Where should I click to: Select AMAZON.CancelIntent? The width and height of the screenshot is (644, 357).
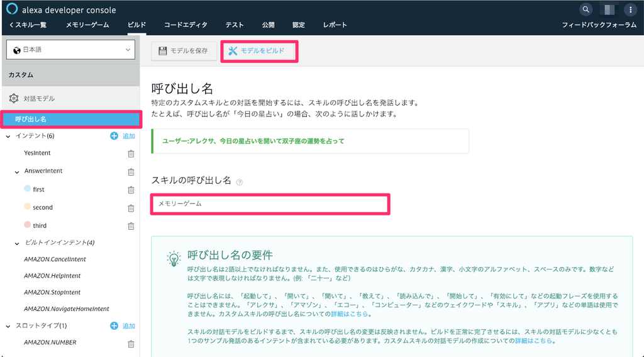(55, 259)
